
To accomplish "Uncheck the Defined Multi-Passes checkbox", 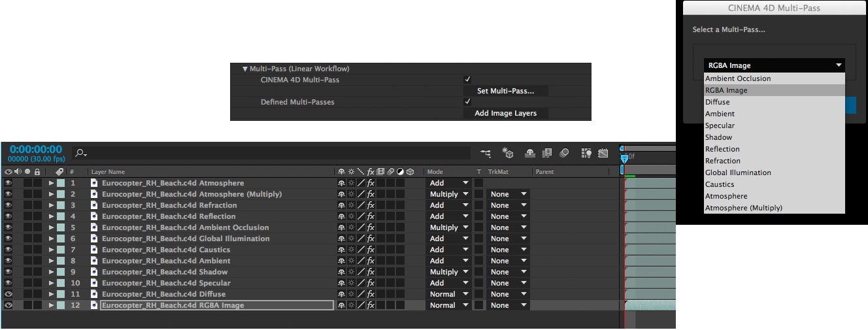I will pos(467,102).
